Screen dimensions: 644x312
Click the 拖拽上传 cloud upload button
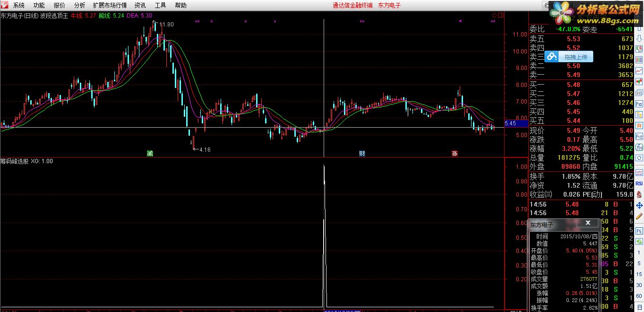(x=569, y=57)
